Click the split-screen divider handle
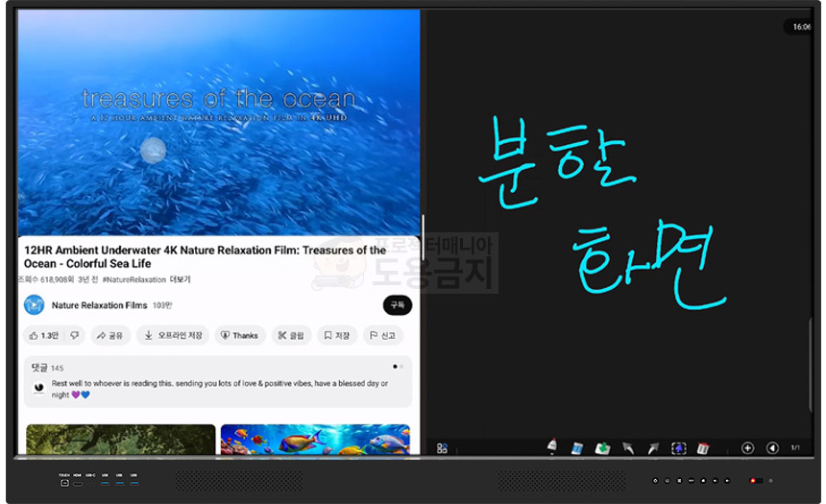The height and width of the screenshot is (504, 826). point(423,237)
